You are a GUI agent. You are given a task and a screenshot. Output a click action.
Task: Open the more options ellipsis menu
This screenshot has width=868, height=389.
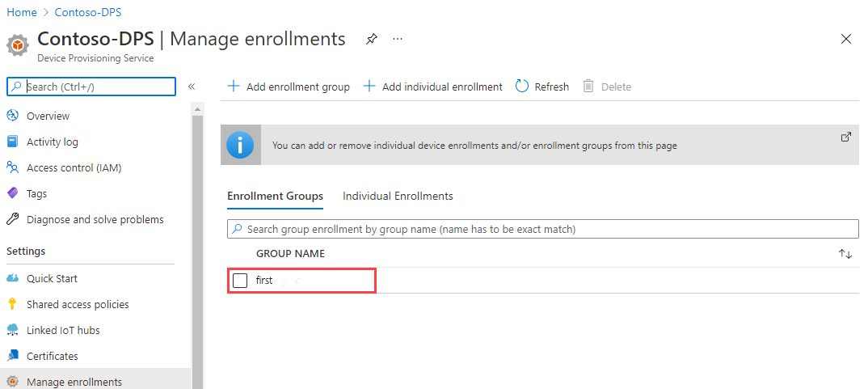[398, 39]
